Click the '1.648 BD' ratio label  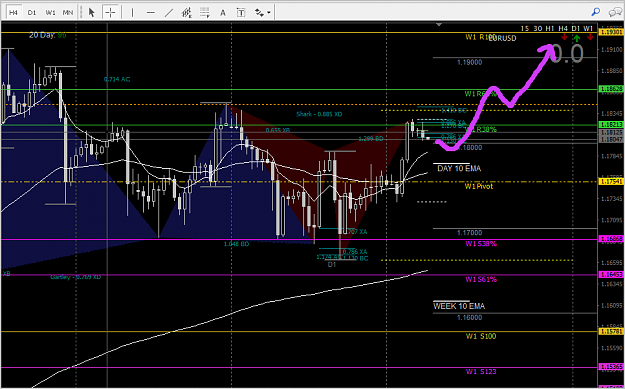pos(236,244)
